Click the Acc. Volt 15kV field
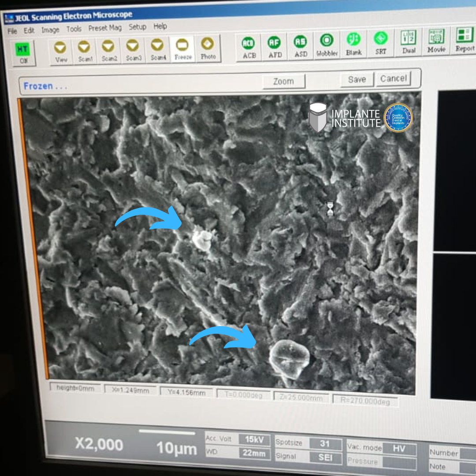The height and width of the screenshot is (476, 476). point(254,439)
